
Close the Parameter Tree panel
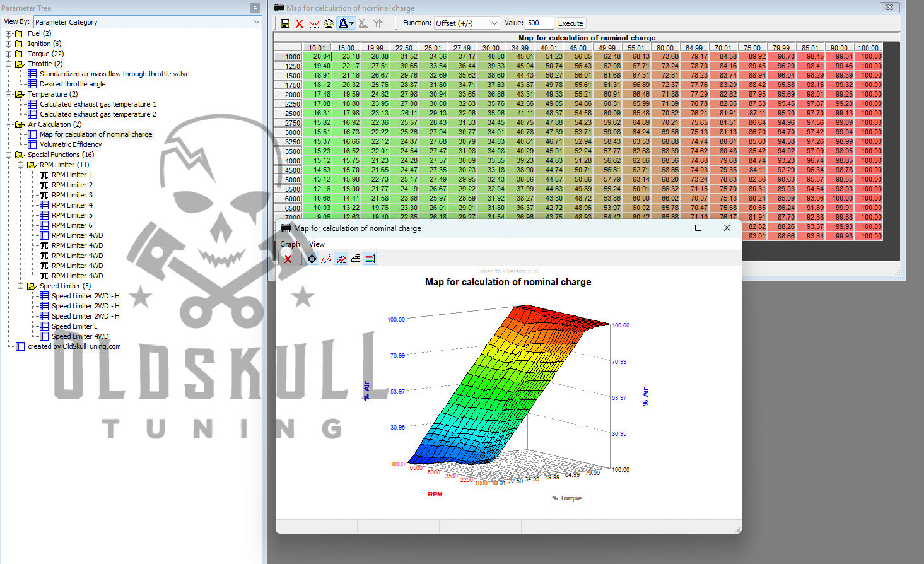pyautogui.click(x=255, y=8)
